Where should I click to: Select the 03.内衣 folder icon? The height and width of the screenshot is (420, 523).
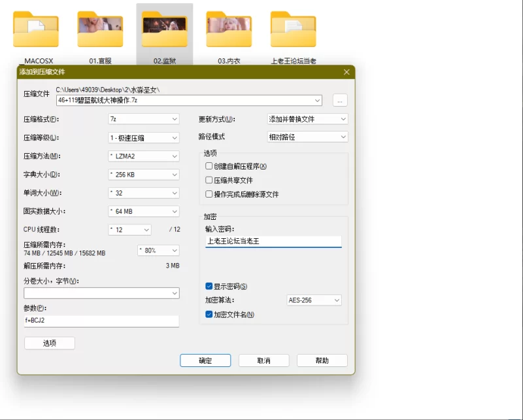point(229,29)
